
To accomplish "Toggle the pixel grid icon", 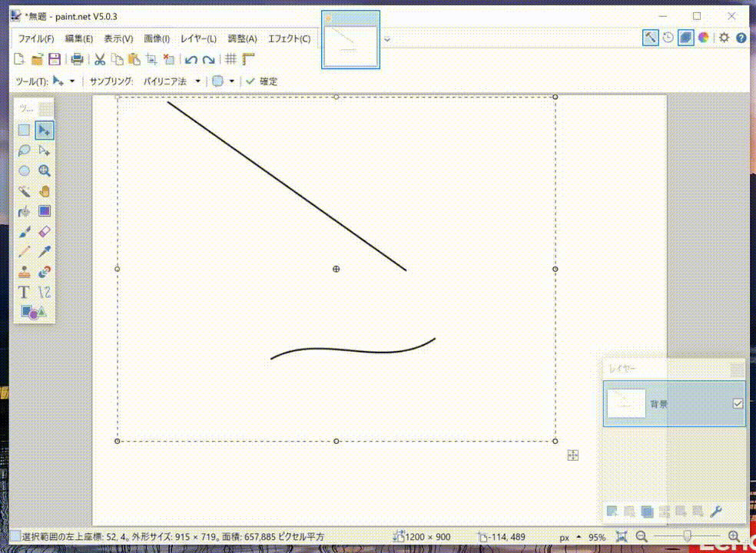I will (231, 59).
